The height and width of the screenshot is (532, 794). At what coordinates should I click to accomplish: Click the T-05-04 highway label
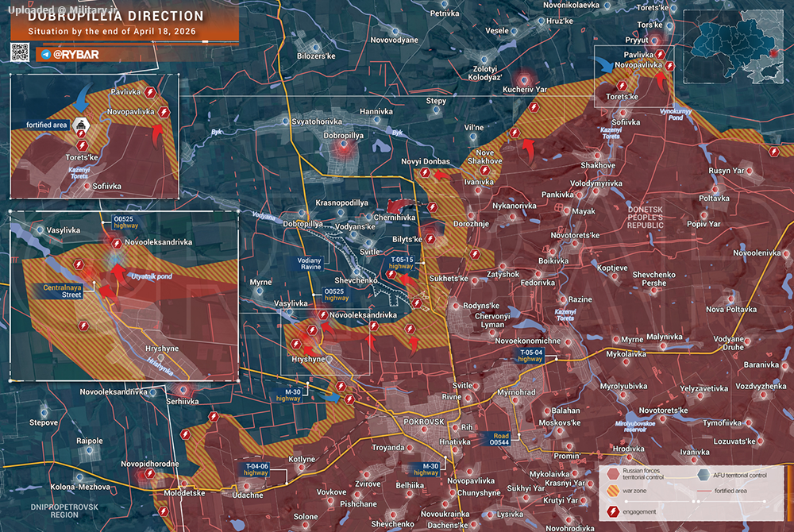pyautogui.click(x=530, y=356)
